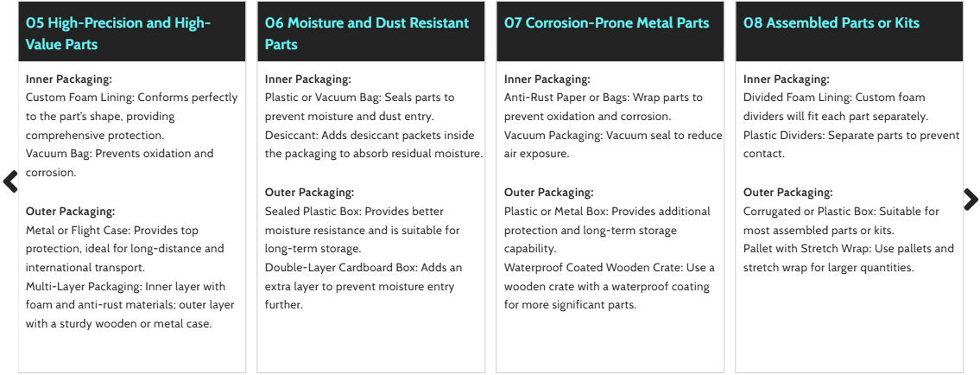Click Inner Packaging label in card 05
This screenshot has width=980, height=375.
(69, 79)
